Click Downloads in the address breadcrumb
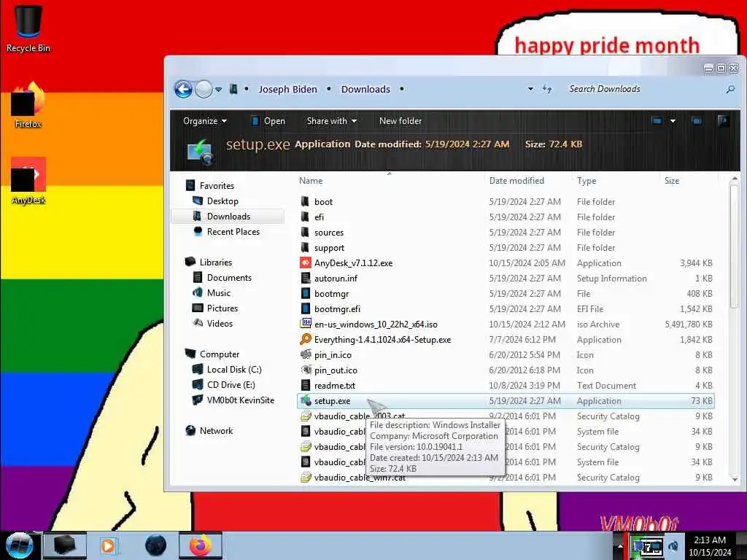The height and width of the screenshot is (560, 747). point(365,89)
